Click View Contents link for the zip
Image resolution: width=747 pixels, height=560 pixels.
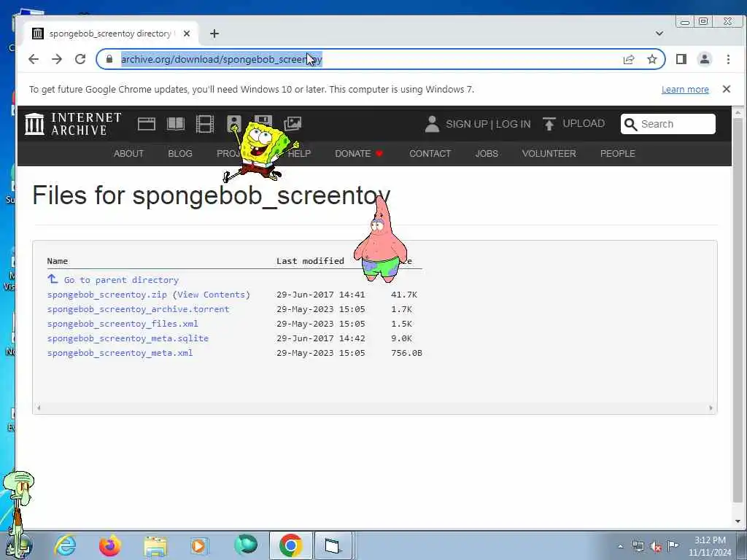(211, 295)
